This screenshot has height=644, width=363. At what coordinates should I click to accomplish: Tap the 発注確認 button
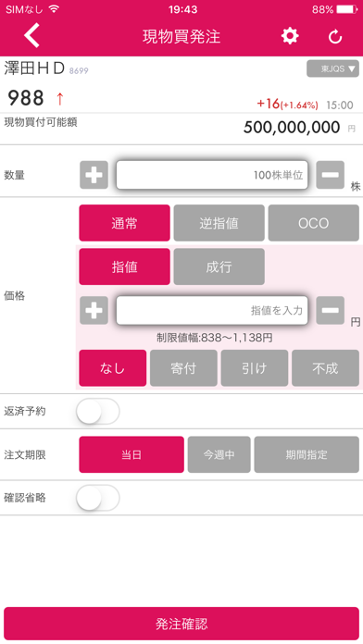pyautogui.click(x=181, y=624)
